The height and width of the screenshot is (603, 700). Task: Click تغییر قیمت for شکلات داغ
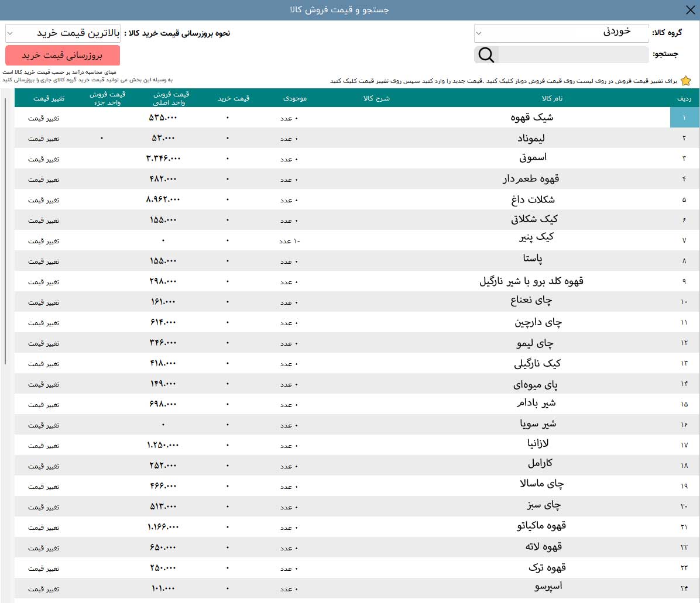(44, 200)
